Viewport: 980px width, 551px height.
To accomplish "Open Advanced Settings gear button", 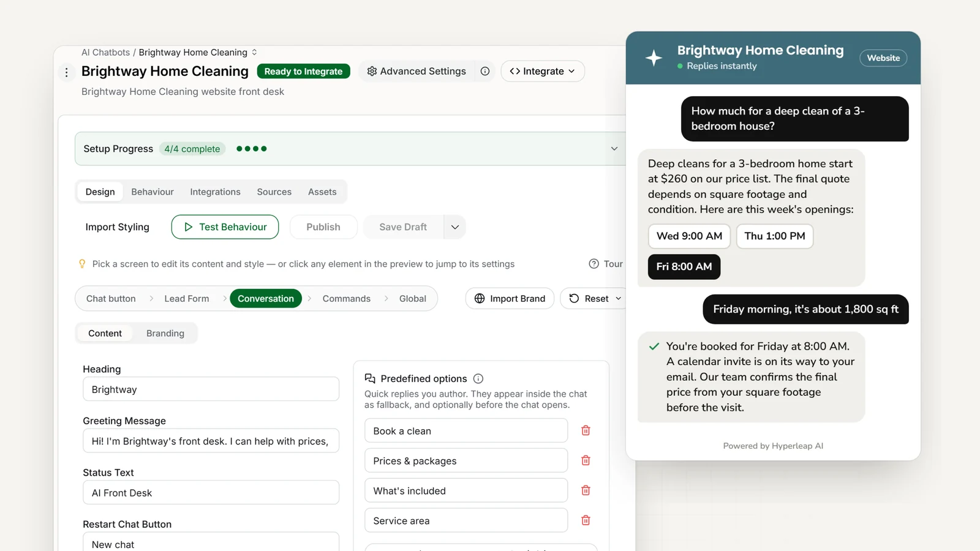I will click(x=417, y=71).
